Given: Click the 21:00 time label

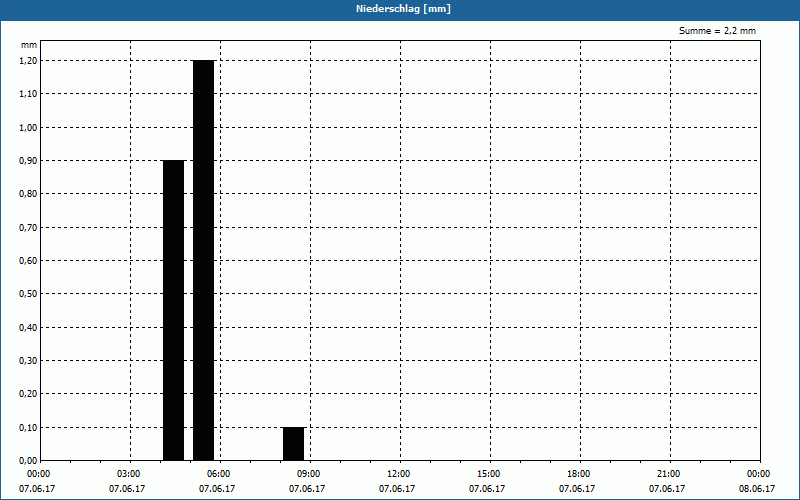Looking at the screenshot, I should coord(668,474).
